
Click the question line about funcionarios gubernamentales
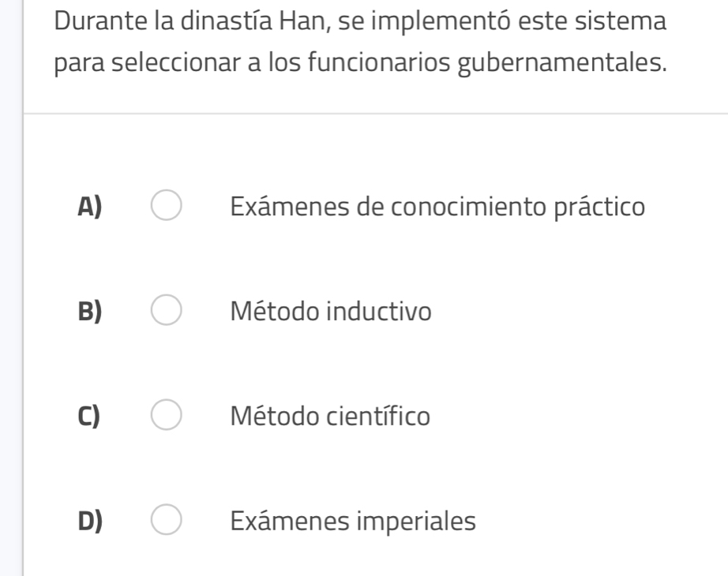(x=360, y=62)
